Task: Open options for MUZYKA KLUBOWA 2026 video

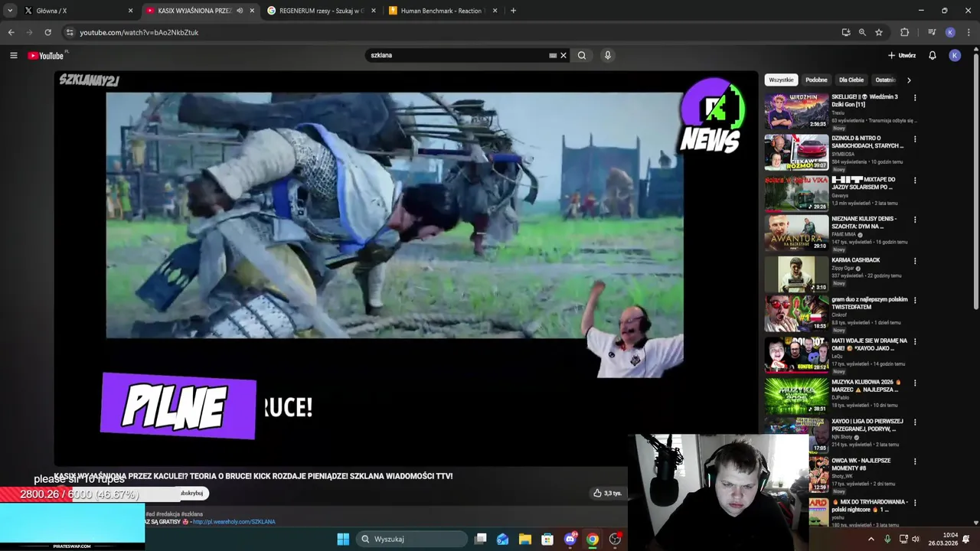Action: coord(914,383)
